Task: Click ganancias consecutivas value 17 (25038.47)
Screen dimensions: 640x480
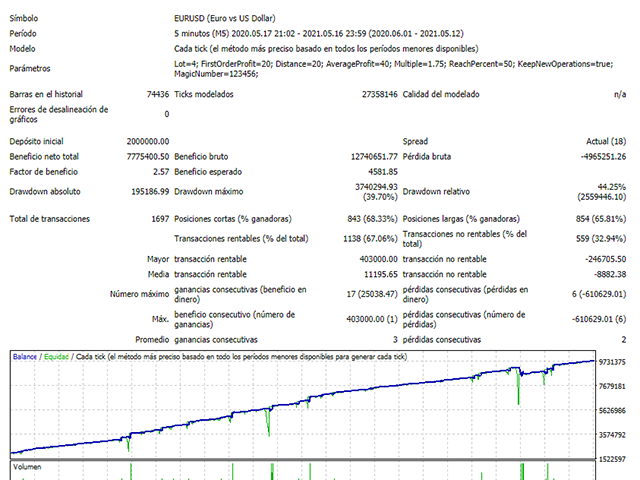Action: 372,294
